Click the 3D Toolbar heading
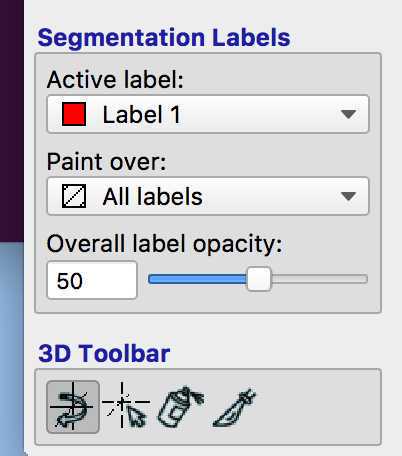Viewport: 402px width, 456px height. [x=104, y=353]
